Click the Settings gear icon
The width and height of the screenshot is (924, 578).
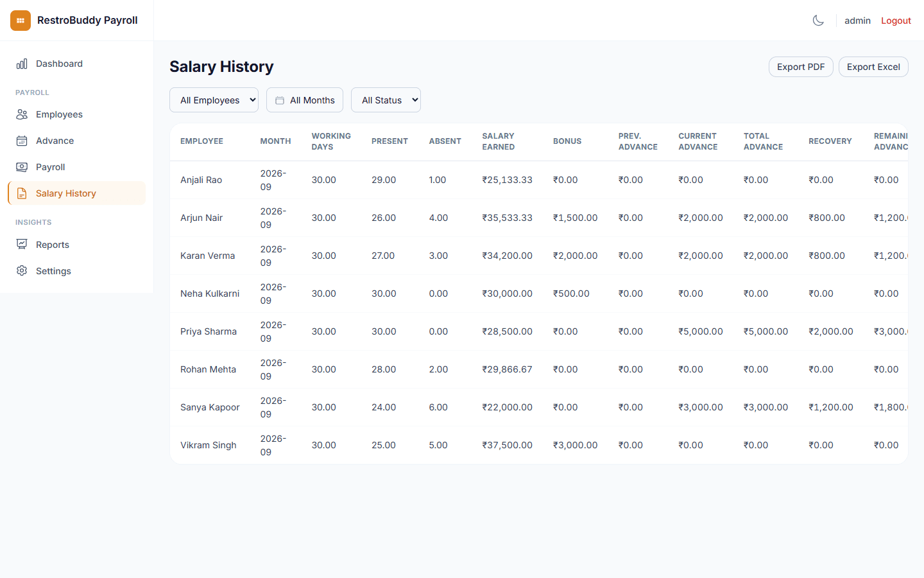(22, 271)
